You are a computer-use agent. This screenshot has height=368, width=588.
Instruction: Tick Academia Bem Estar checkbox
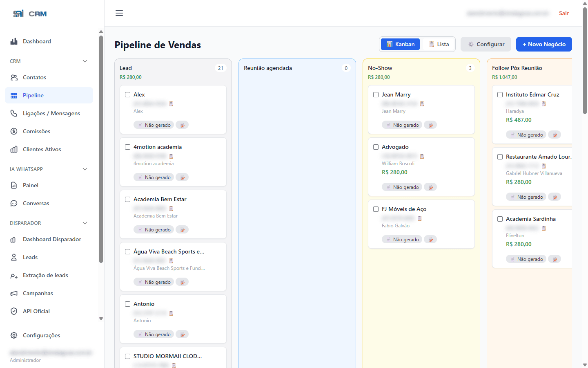[128, 199]
